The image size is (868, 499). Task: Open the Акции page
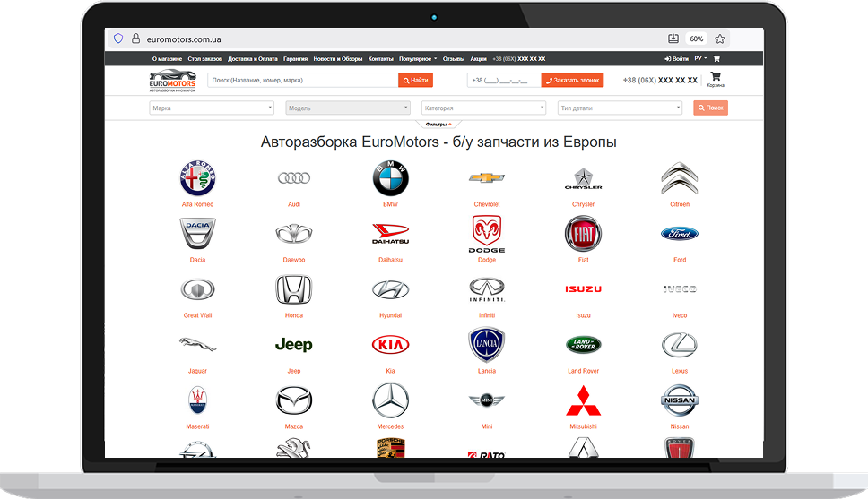coord(478,58)
